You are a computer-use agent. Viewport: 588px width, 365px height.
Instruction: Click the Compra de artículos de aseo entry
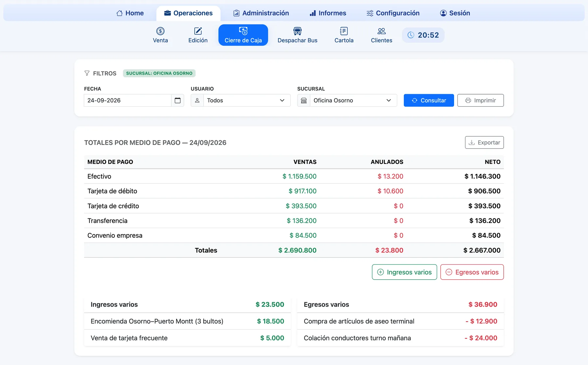pyautogui.click(x=400, y=321)
